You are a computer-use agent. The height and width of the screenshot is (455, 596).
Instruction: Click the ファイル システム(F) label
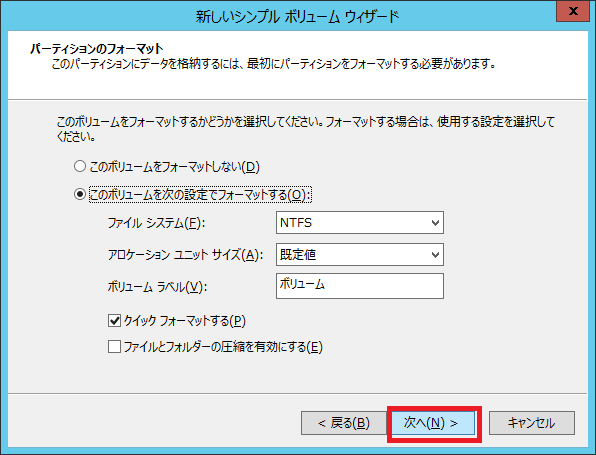156,223
